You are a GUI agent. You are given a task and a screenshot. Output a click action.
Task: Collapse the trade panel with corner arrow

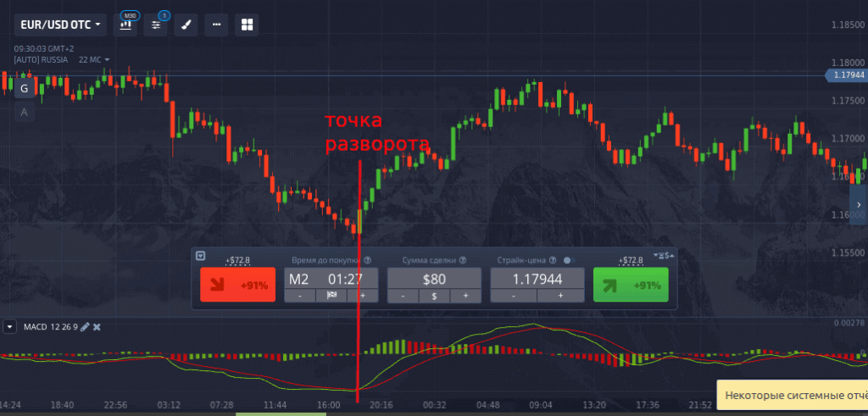200,255
